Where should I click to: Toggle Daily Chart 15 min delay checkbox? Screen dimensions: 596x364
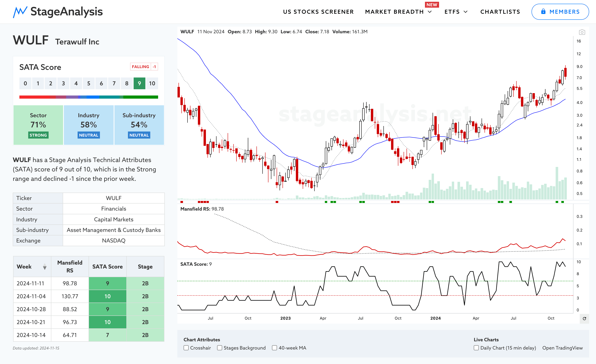pos(476,348)
